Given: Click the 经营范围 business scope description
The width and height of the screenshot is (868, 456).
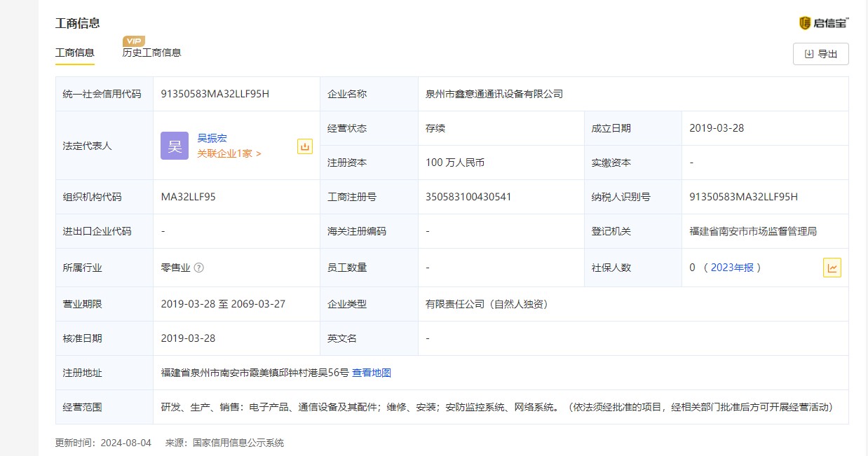Looking at the screenshot, I should pos(496,407).
